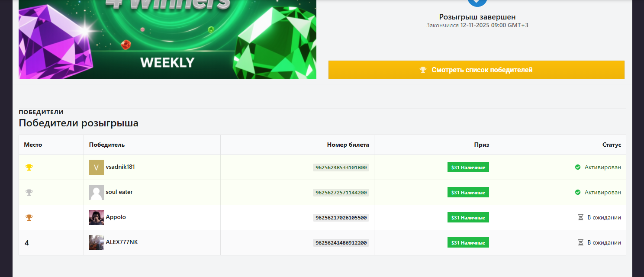Click the 4 Winners Weekly banner image
The width and height of the screenshot is (644, 277).
[167, 39]
